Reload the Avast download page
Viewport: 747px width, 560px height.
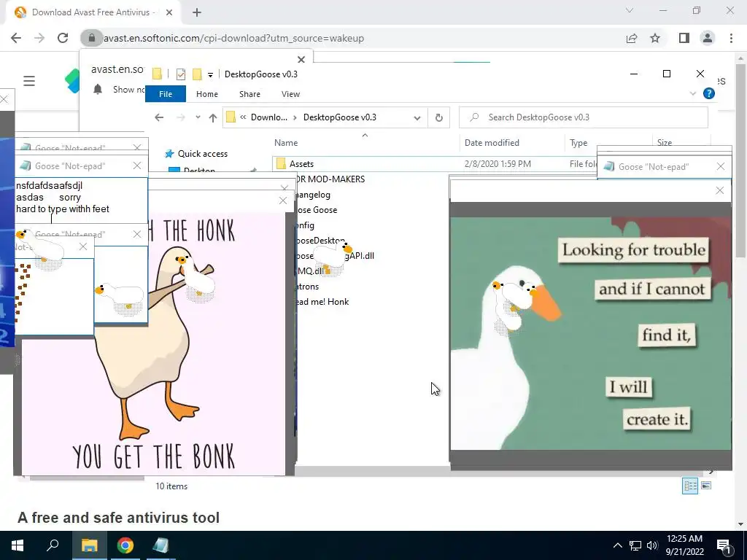pyautogui.click(x=63, y=38)
